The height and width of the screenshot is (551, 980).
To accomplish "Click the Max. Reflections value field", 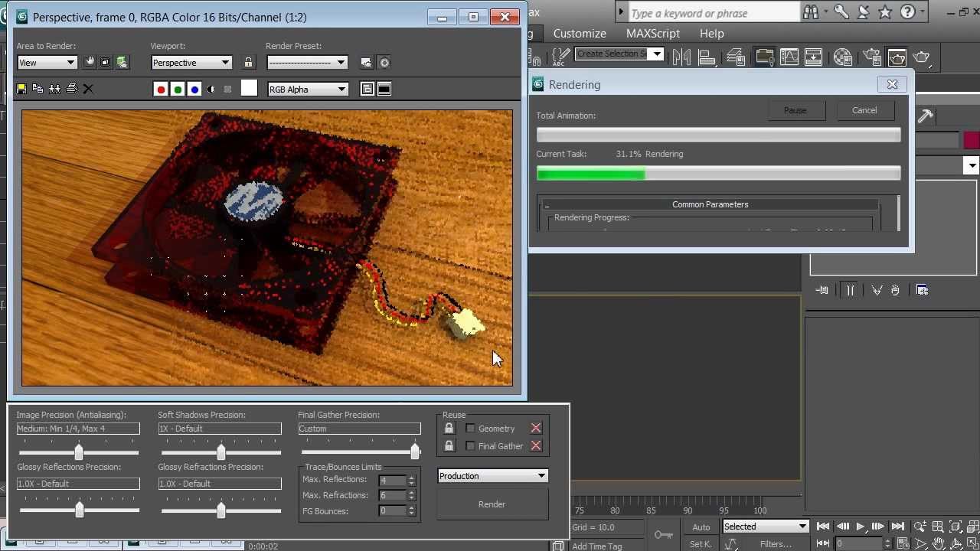I will (x=392, y=481).
